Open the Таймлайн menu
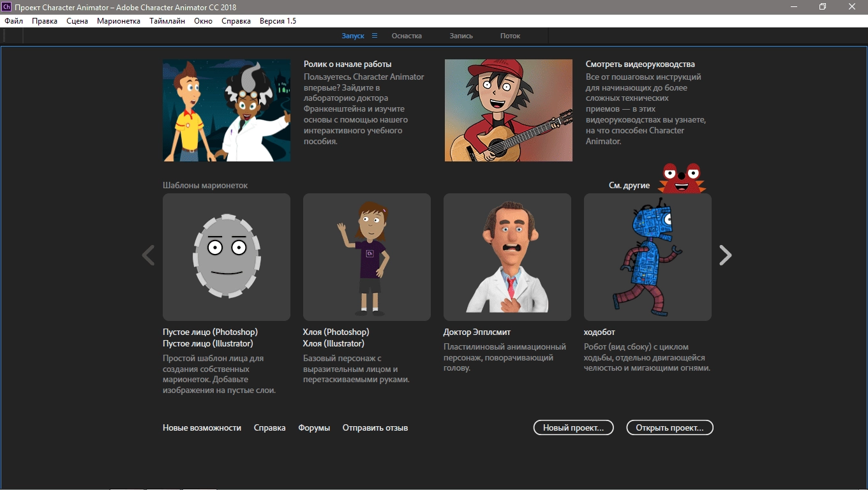 click(x=167, y=21)
